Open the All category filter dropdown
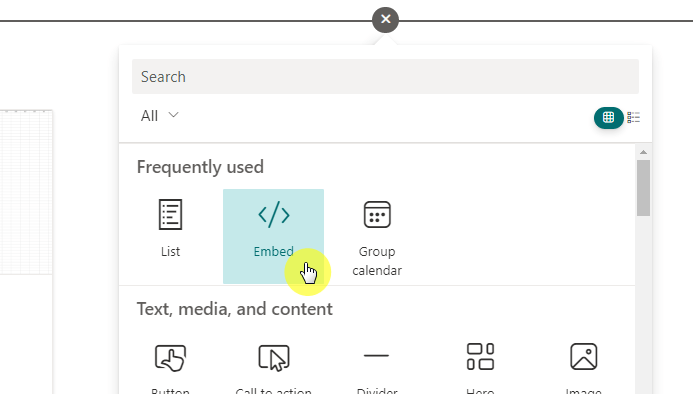 pyautogui.click(x=160, y=115)
